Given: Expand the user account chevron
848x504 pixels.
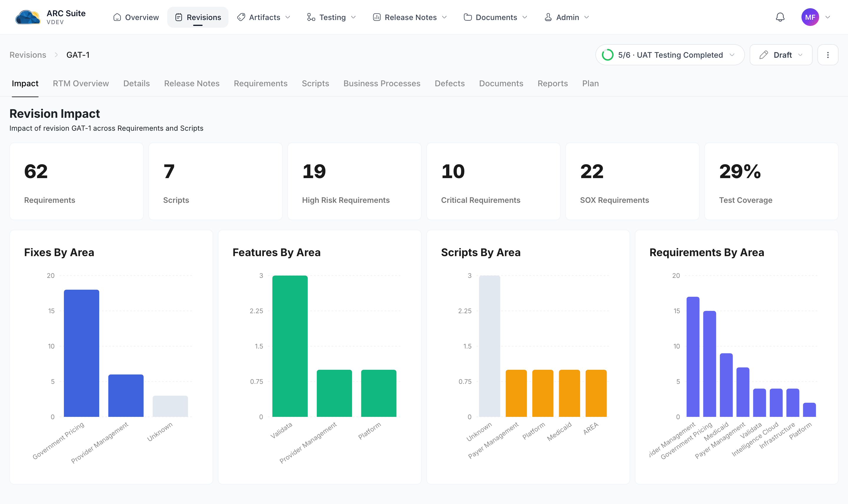Looking at the screenshot, I should [x=828, y=17].
